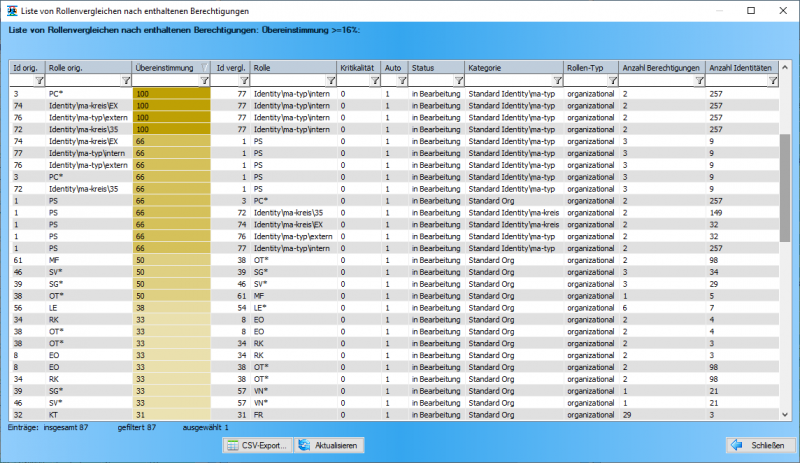Open the Kategorie column filter funnel

coord(555,81)
